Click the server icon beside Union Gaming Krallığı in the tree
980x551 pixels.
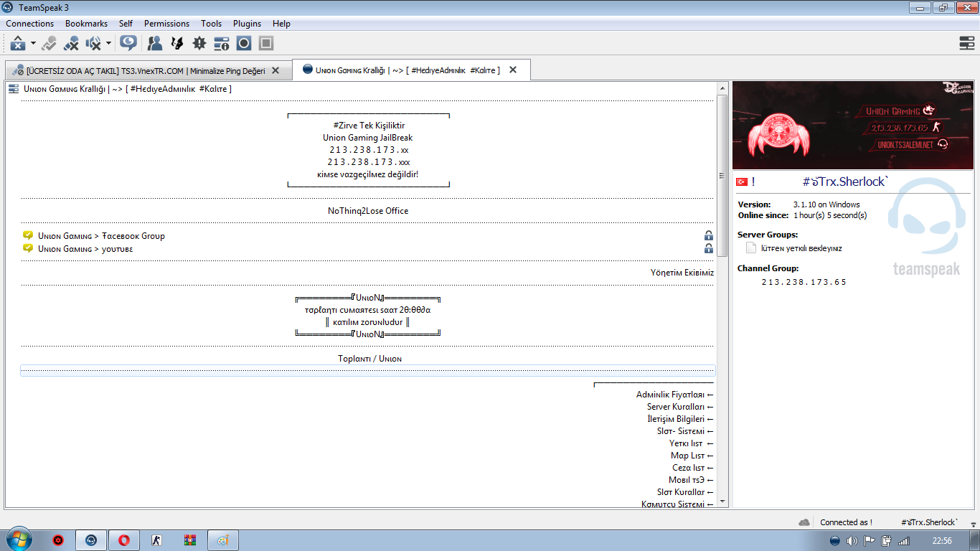coord(14,89)
